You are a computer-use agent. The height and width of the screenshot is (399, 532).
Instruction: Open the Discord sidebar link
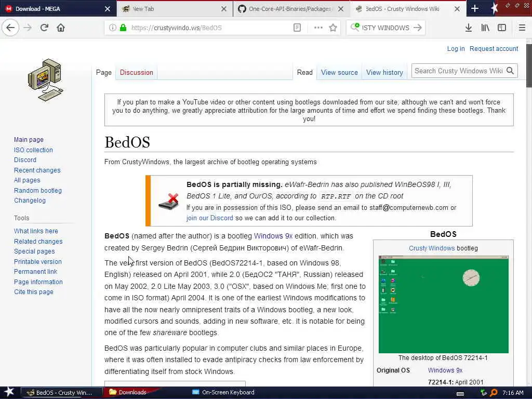tap(25, 160)
